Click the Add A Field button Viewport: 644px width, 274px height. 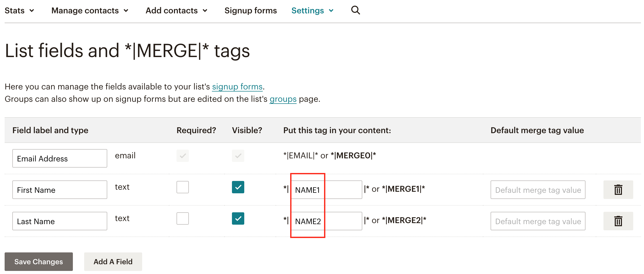[x=113, y=261]
